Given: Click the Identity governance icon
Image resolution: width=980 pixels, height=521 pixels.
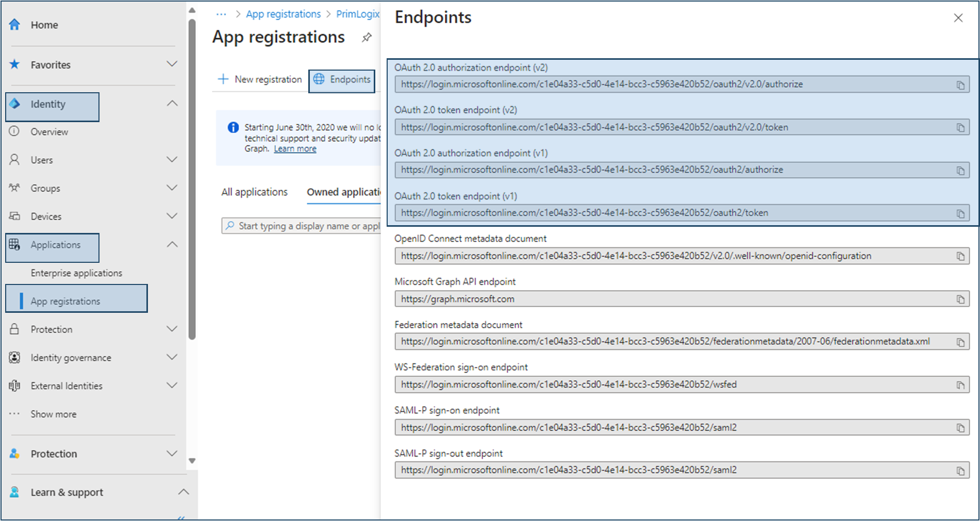Looking at the screenshot, I should 14,357.
